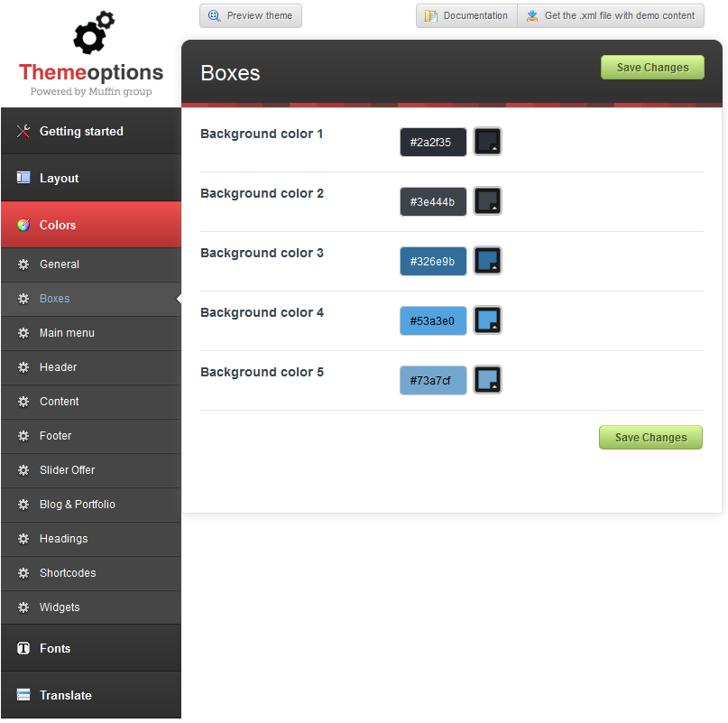Open color picker for Background color 5

[487, 380]
